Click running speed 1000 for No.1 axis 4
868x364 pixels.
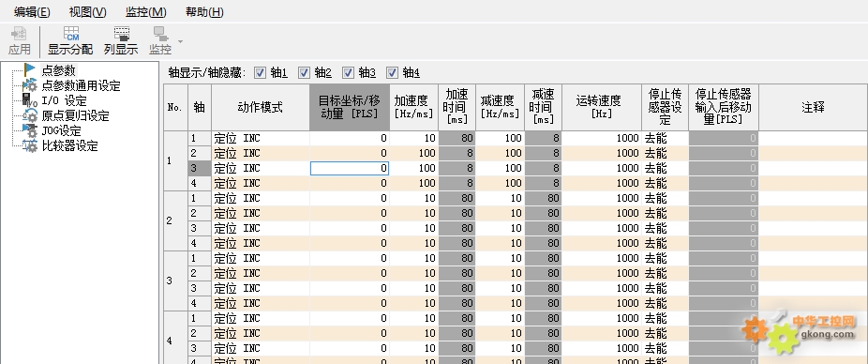602,183
